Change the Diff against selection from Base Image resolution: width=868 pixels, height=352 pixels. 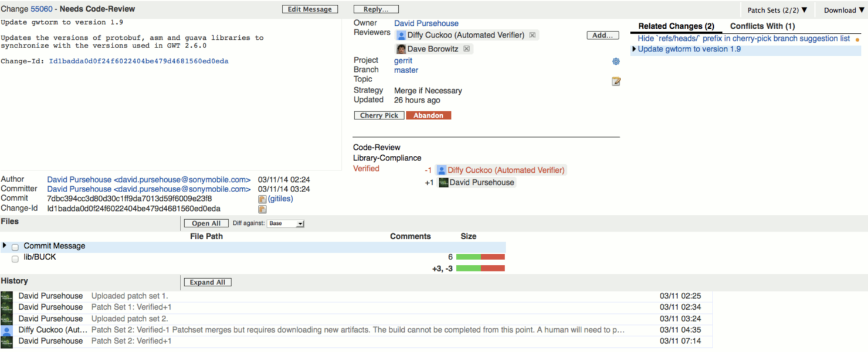click(286, 223)
